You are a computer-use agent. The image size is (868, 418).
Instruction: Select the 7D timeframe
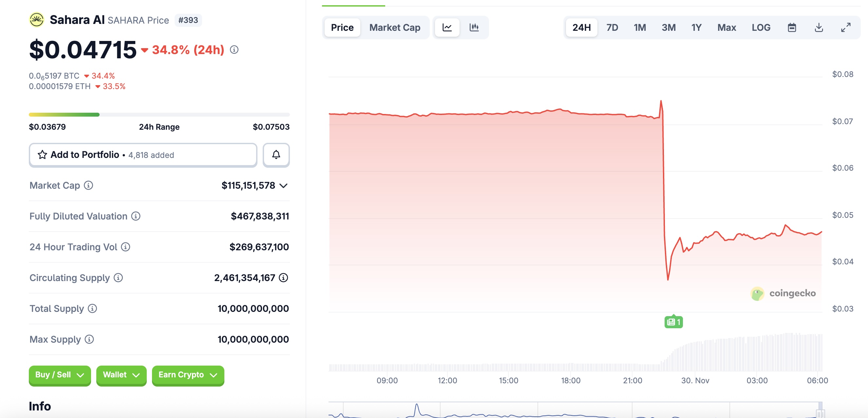612,27
